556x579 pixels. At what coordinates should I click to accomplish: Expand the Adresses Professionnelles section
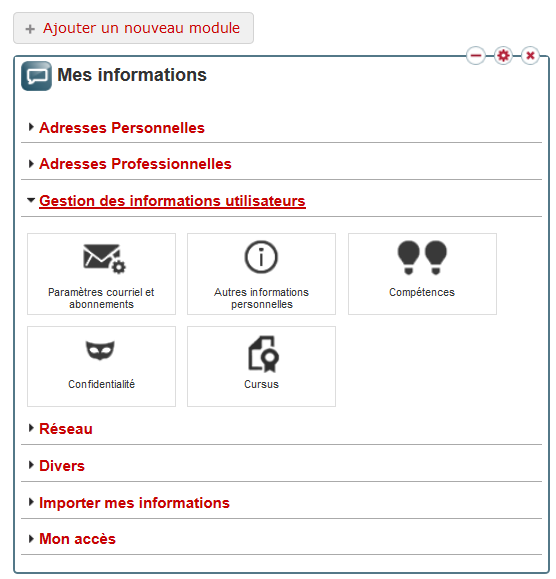coord(135,164)
